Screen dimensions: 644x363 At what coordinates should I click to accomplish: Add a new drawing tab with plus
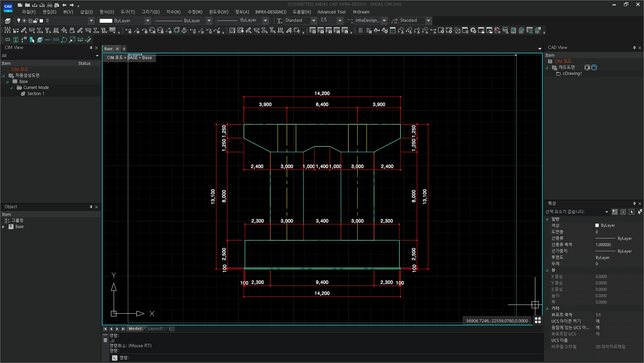click(124, 49)
